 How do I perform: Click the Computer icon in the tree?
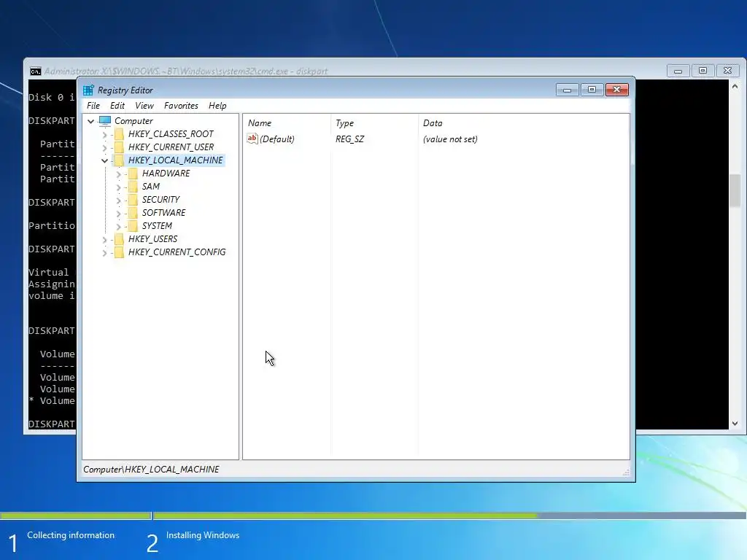[105, 121]
